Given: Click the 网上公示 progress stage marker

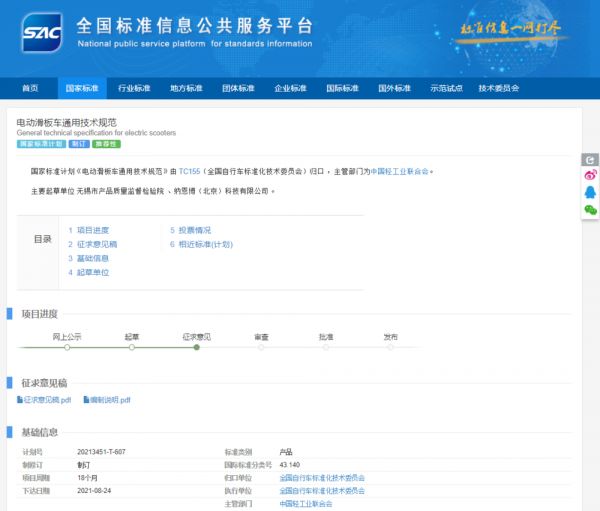Looking at the screenshot, I should point(67,347).
